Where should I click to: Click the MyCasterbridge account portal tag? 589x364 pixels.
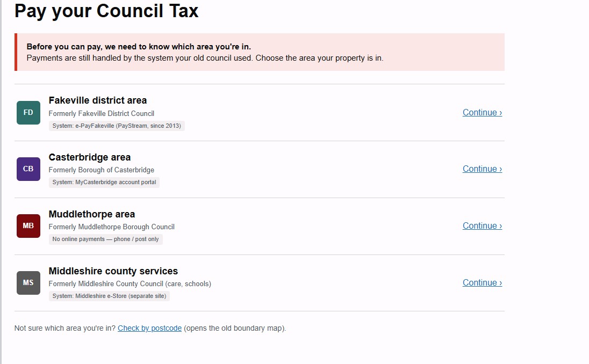[x=104, y=183]
